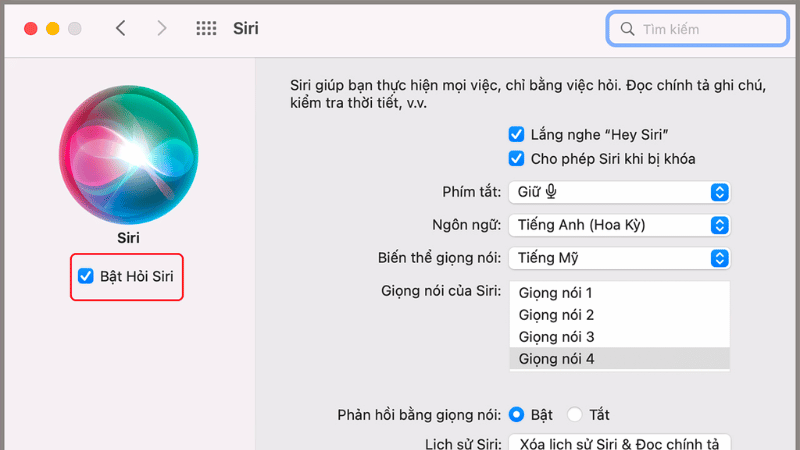Click the yellow minimize window button
The height and width of the screenshot is (450, 800).
53,29
